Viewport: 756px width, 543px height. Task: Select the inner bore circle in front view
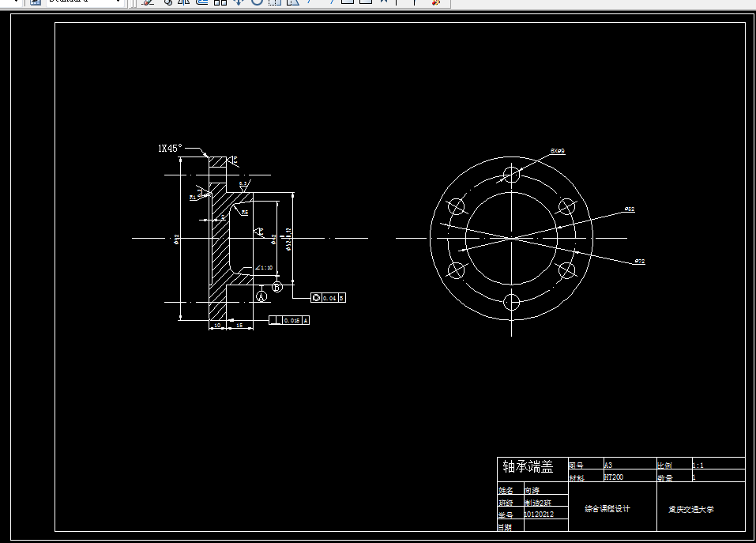512,238
